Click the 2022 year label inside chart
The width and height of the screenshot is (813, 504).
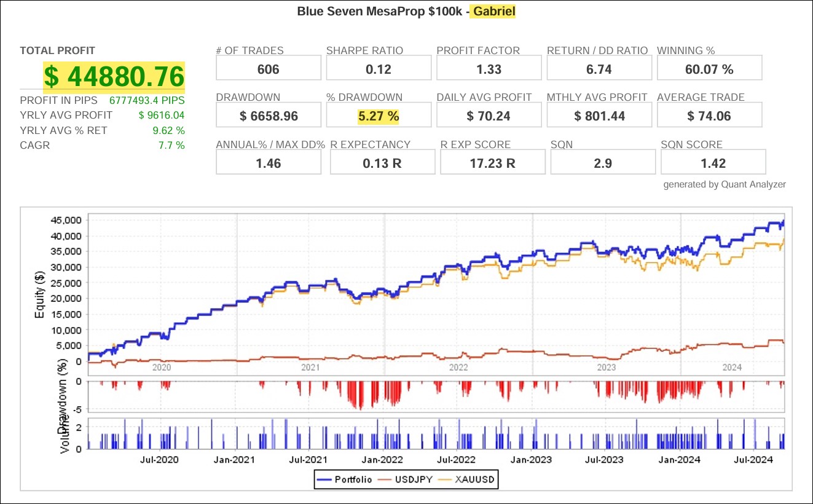pos(458,368)
